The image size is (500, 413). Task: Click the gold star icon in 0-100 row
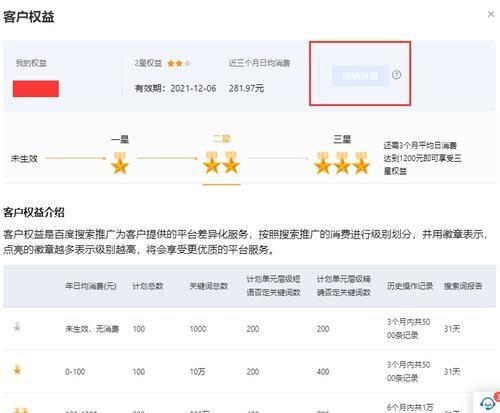(17, 370)
